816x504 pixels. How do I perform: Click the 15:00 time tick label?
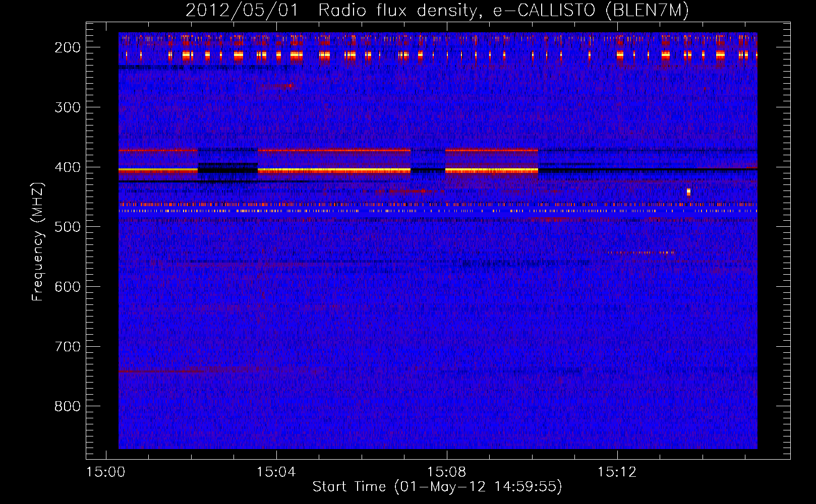105,472
